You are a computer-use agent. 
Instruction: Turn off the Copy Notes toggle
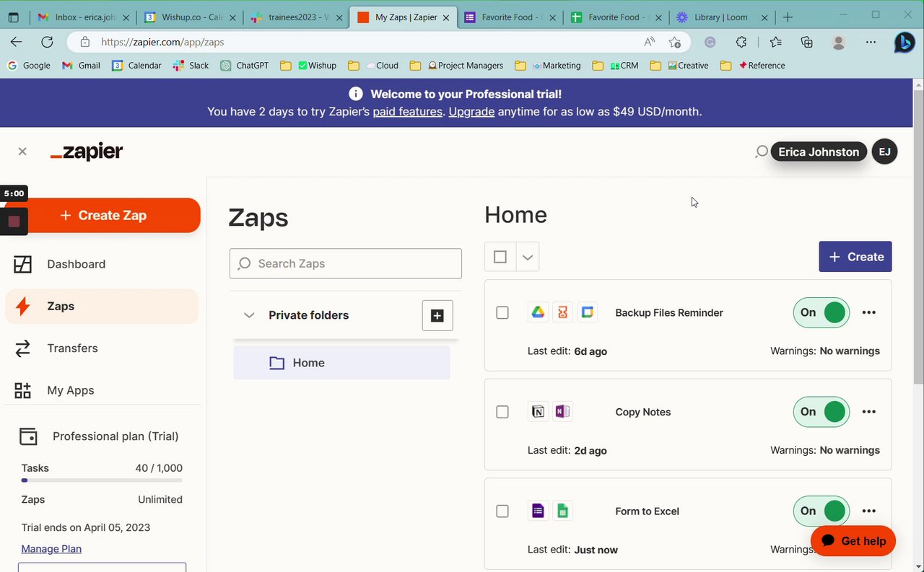821,412
